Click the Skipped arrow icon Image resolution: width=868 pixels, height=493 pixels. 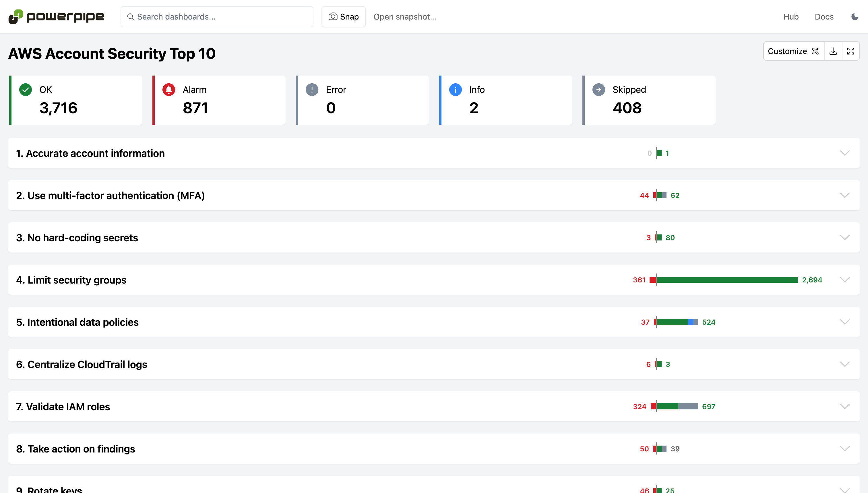pyautogui.click(x=598, y=90)
